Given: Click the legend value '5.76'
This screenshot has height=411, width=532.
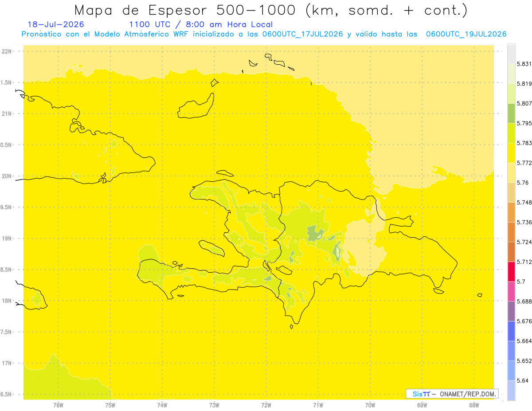Looking at the screenshot, I should pyautogui.click(x=523, y=183).
